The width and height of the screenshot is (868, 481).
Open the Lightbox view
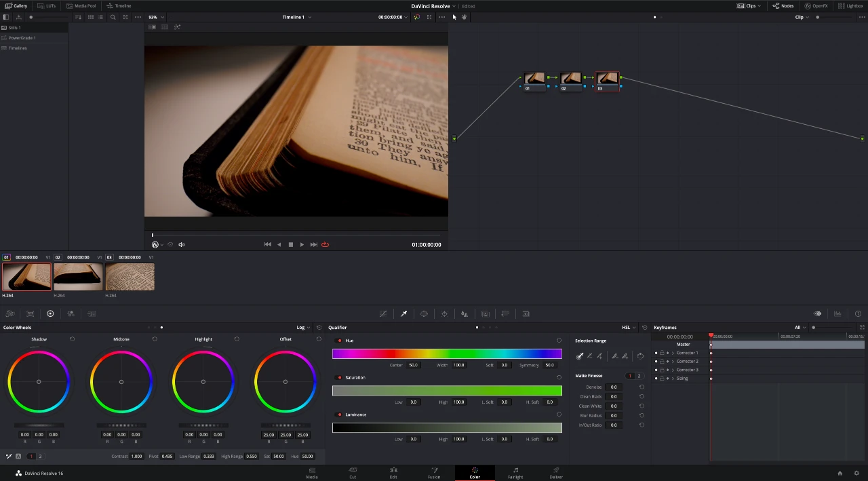click(852, 5)
